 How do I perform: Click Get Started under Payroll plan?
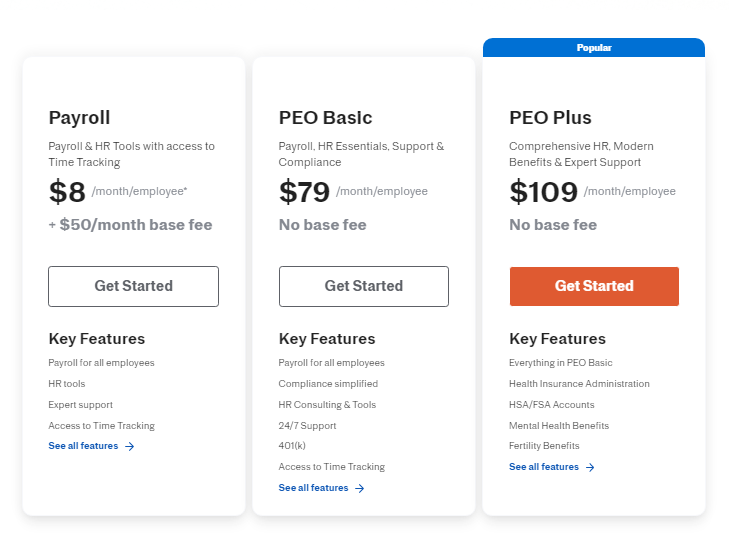133,286
